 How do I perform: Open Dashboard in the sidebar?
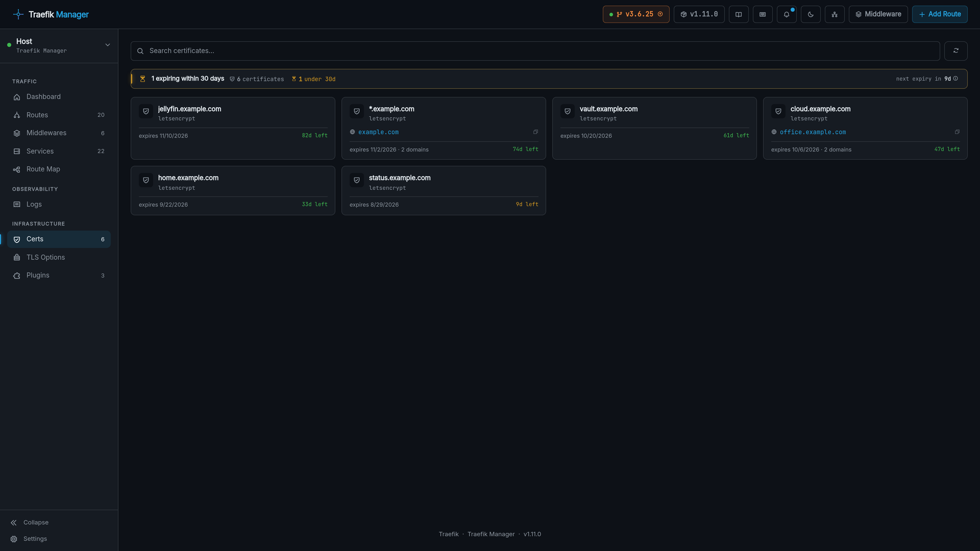(x=59, y=97)
